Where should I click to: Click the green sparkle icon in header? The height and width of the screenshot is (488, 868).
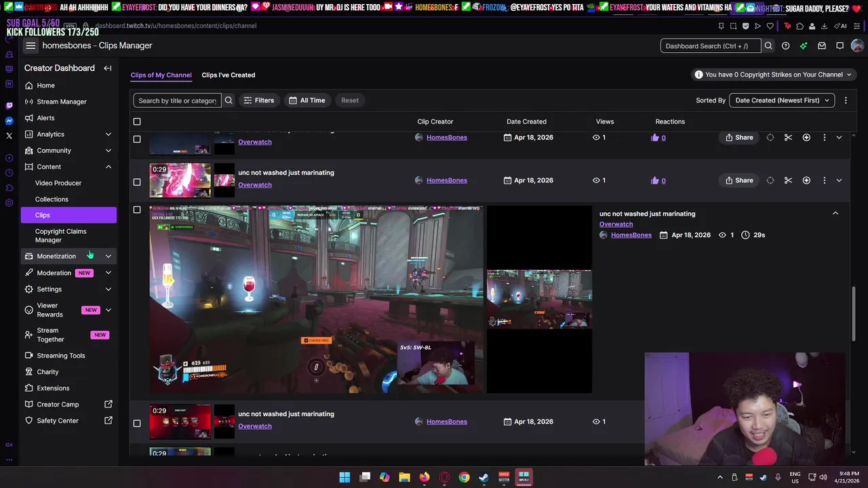(x=804, y=46)
